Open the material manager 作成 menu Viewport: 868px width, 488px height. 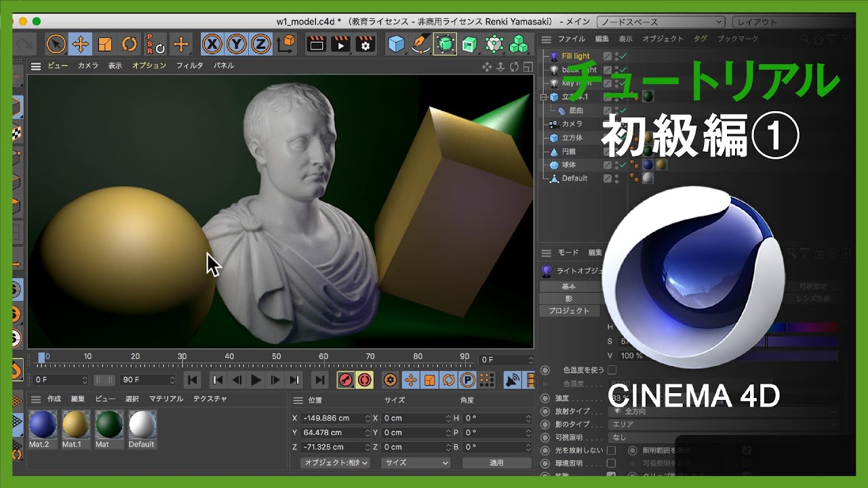(54, 399)
